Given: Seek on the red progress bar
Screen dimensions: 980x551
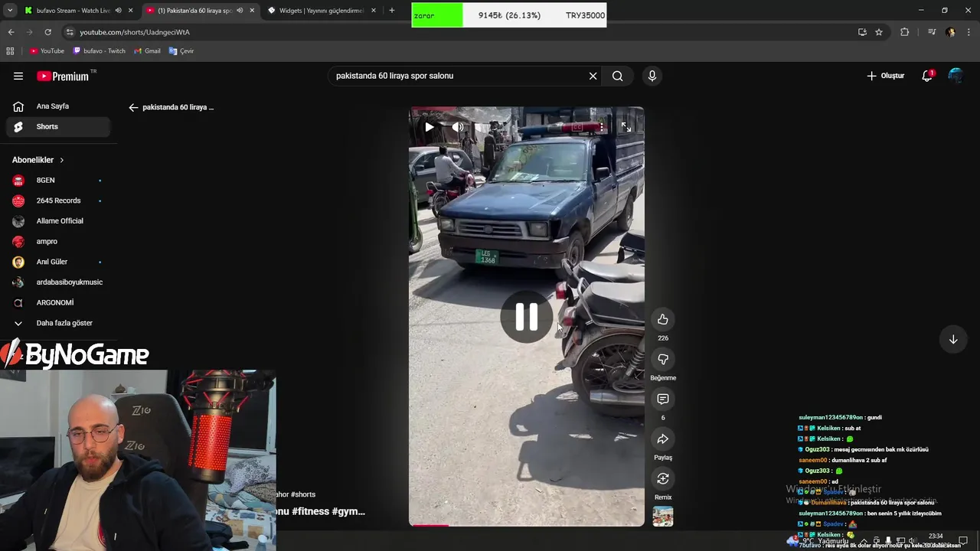Looking at the screenshot, I should click(527, 525).
